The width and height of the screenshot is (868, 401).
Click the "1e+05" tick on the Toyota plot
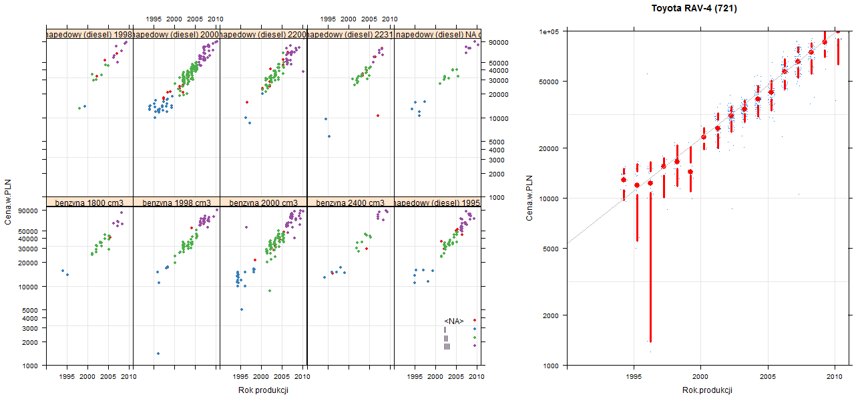pyautogui.click(x=549, y=31)
